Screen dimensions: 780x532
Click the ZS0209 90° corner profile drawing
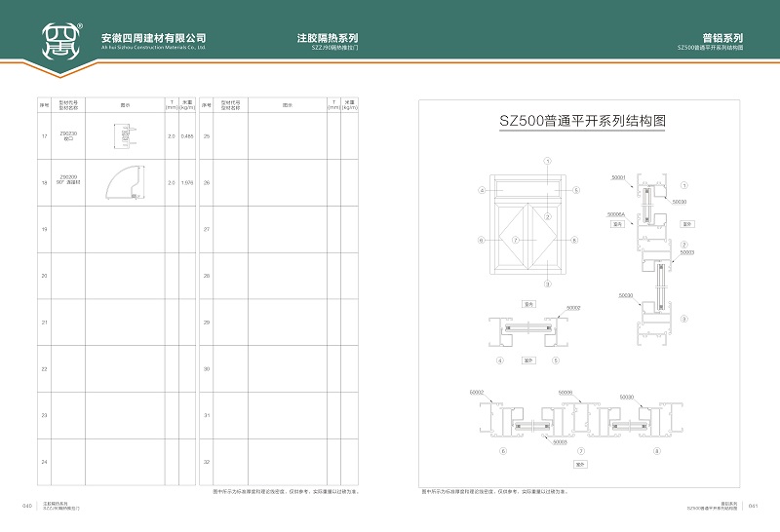click(x=125, y=183)
